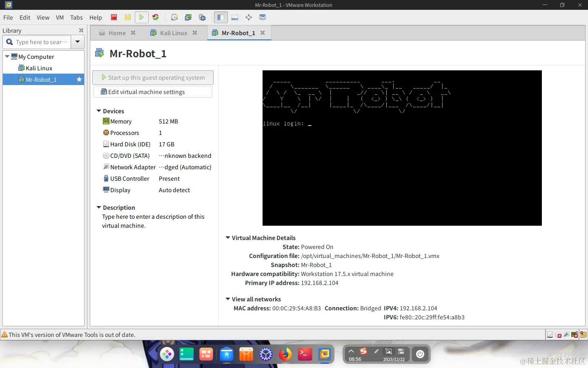Image resolution: width=588 pixels, height=368 pixels.
Task: Open the system settings gear dock icon
Action: (x=266, y=354)
